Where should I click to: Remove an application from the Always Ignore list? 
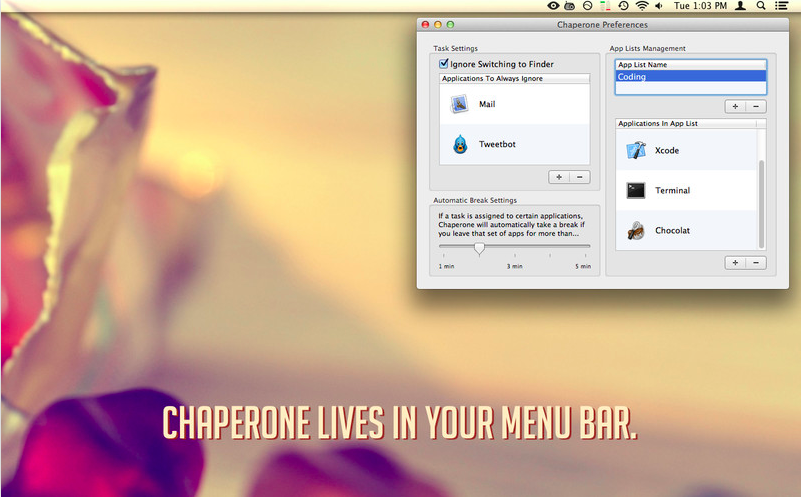(579, 177)
